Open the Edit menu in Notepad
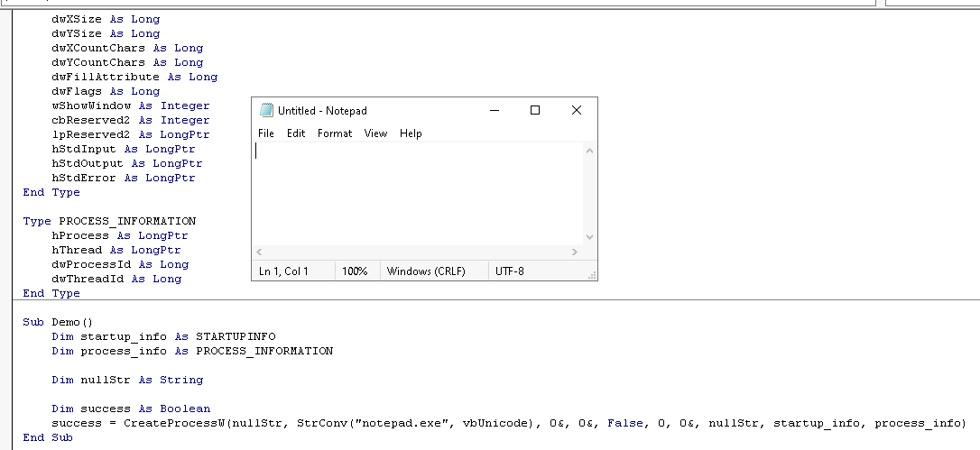 [296, 133]
